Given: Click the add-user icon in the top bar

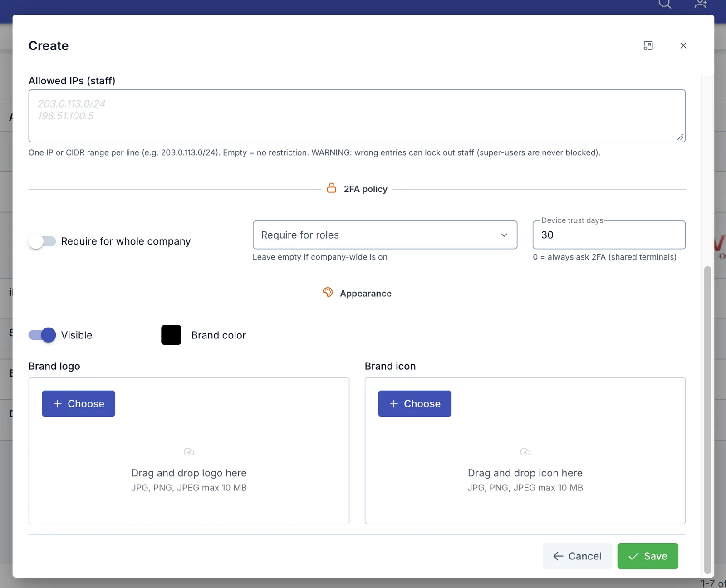Looking at the screenshot, I should pos(701,4).
